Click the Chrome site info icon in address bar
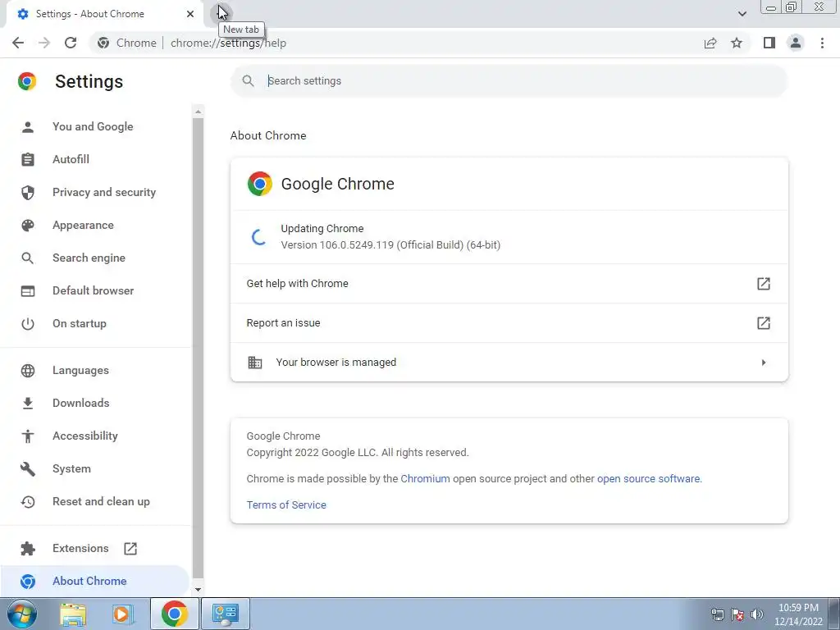Viewport: 840px width, 630px height. 103,43
